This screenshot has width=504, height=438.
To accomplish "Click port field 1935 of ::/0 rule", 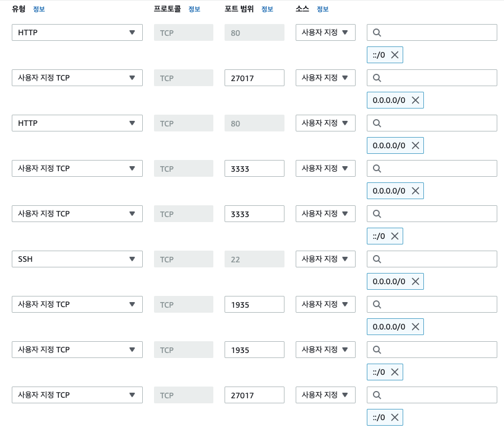I will pos(254,350).
